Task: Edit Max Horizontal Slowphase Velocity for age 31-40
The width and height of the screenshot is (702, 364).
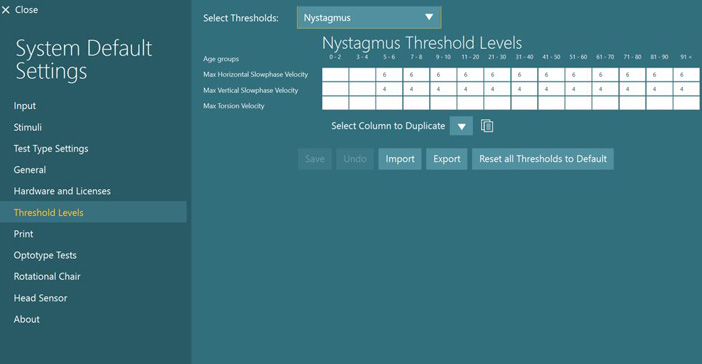Action: pos(524,75)
